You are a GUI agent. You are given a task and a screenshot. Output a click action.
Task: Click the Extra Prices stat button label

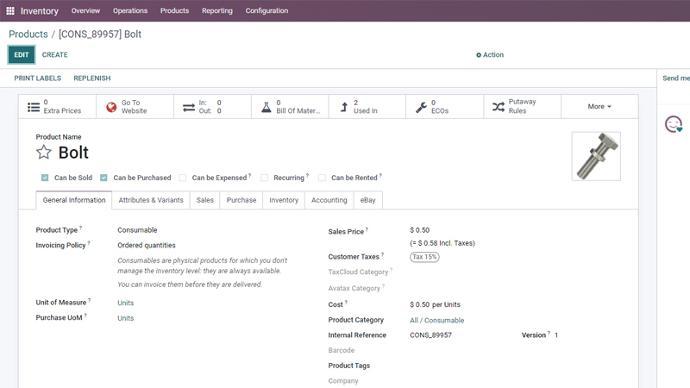[x=62, y=111]
